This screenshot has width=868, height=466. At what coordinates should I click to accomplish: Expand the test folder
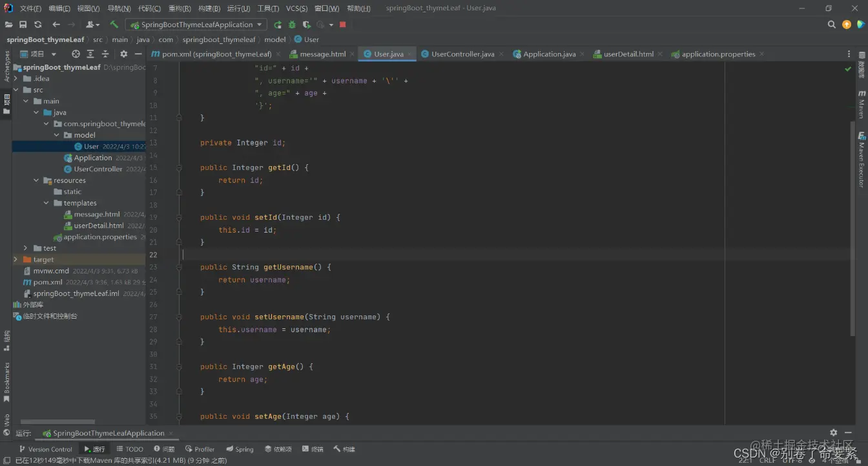point(26,248)
